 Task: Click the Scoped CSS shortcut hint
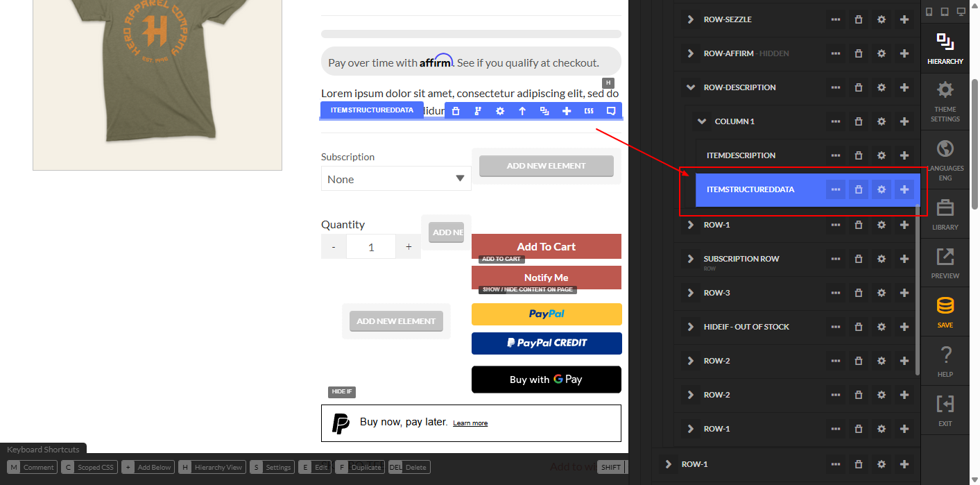89,467
